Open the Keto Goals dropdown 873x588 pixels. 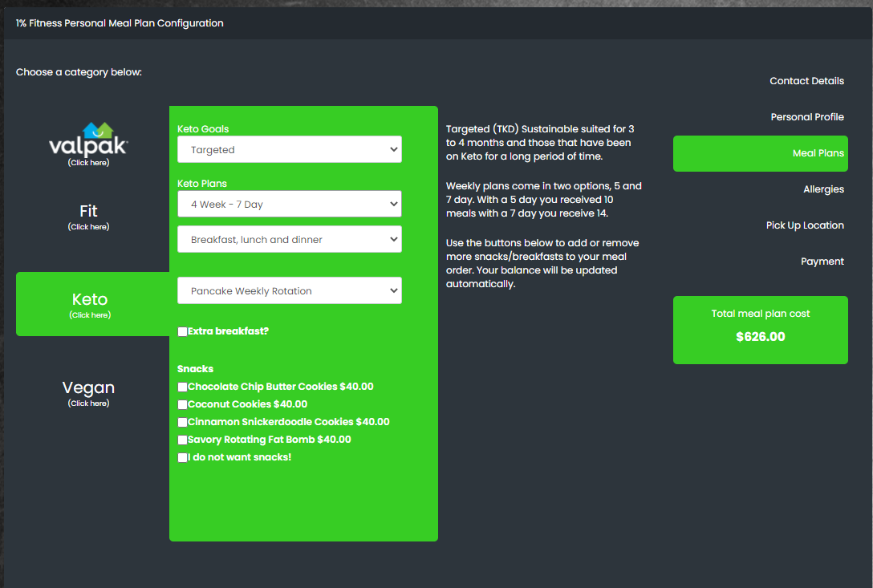coord(289,149)
